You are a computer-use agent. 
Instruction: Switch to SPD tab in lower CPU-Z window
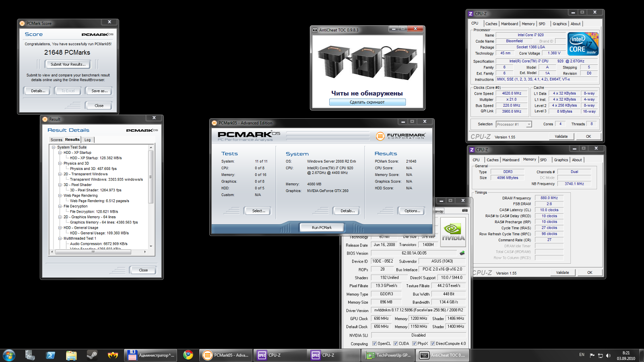tap(543, 160)
